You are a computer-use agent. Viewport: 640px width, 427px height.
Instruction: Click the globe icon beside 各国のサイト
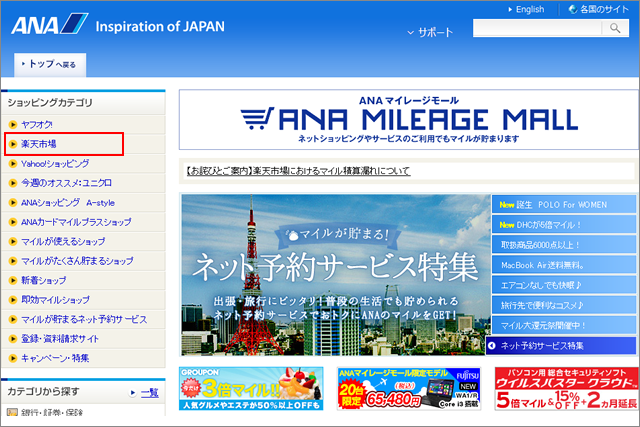click(573, 9)
